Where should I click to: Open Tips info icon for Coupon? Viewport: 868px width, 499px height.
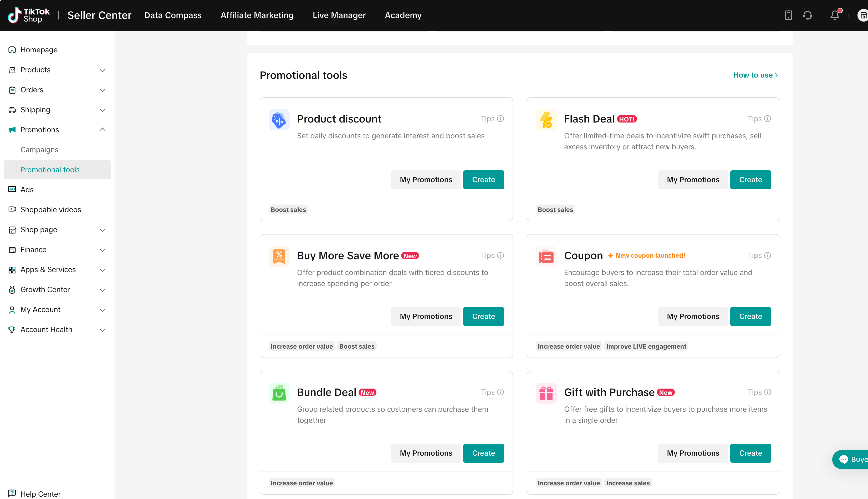click(x=768, y=255)
